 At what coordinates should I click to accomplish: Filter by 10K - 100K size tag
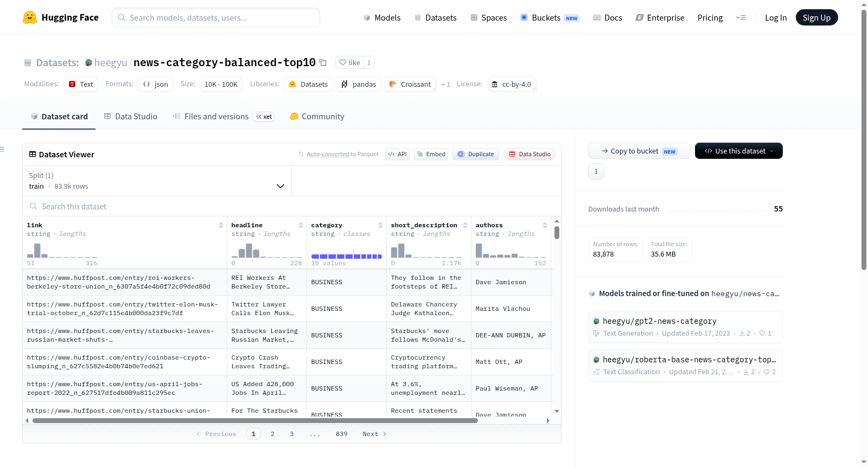pyautogui.click(x=221, y=84)
